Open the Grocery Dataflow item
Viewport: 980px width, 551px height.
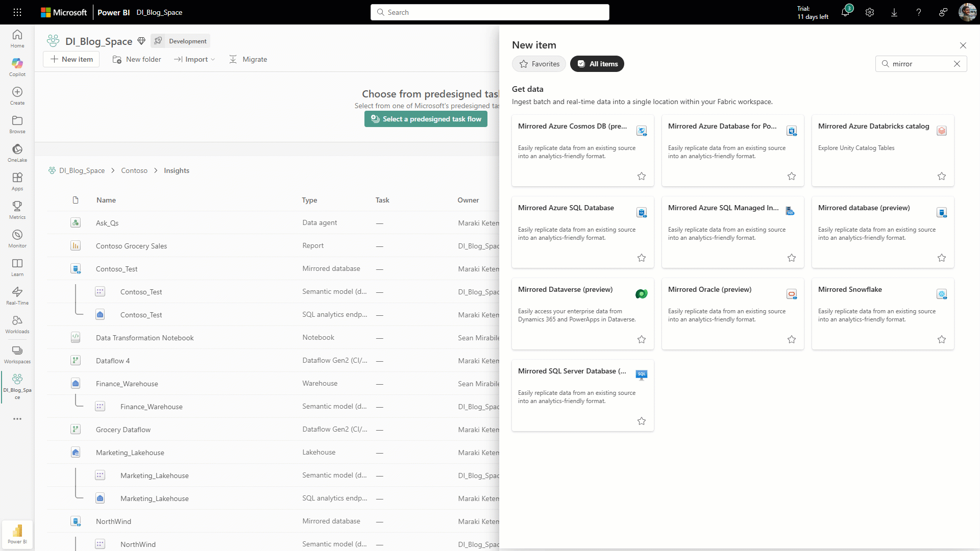coord(123,430)
